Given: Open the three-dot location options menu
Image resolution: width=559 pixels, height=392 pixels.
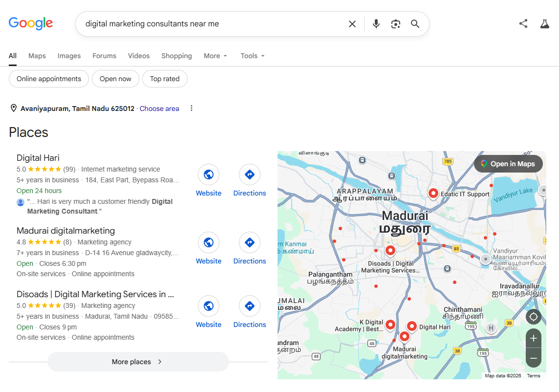Looking at the screenshot, I should [192, 108].
